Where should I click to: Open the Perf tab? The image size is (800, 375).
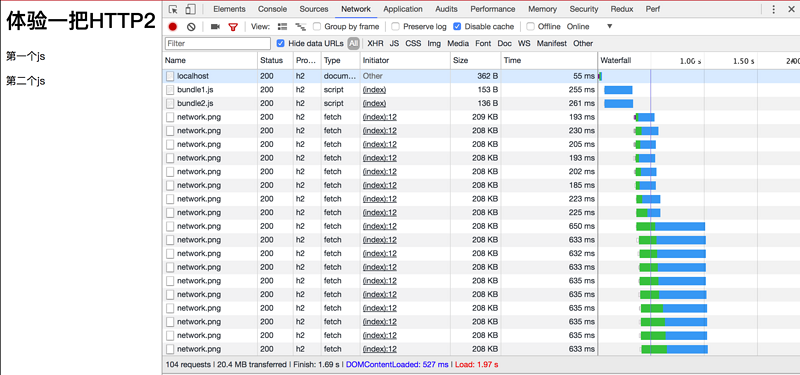652,9
